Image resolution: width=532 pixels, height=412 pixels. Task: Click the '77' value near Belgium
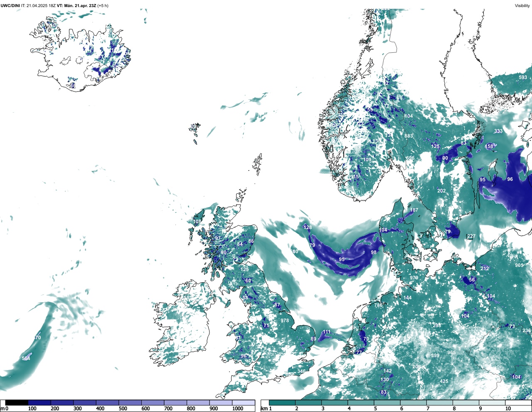[359, 353]
